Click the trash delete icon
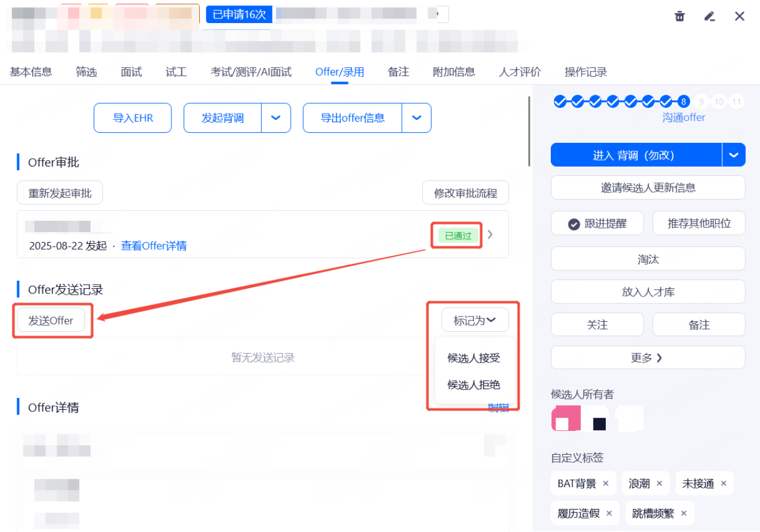 [x=680, y=16]
